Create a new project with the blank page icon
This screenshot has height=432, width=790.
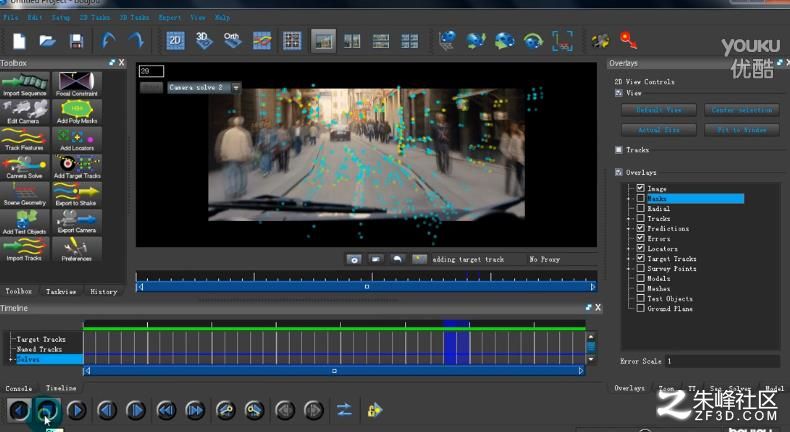coord(19,40)
